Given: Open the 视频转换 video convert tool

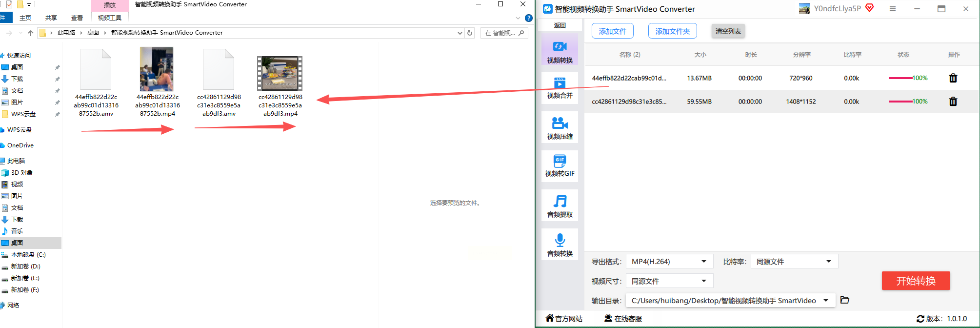Looking at the screenshot, I should pyautogui.click(x=560, y=49).
